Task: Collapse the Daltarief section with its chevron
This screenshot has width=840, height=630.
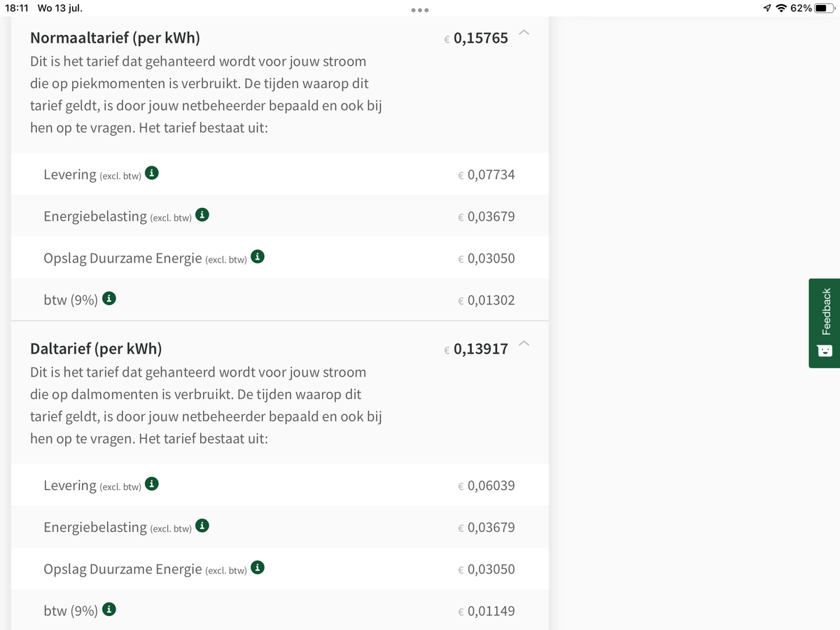Action: (x=525, y=343)
